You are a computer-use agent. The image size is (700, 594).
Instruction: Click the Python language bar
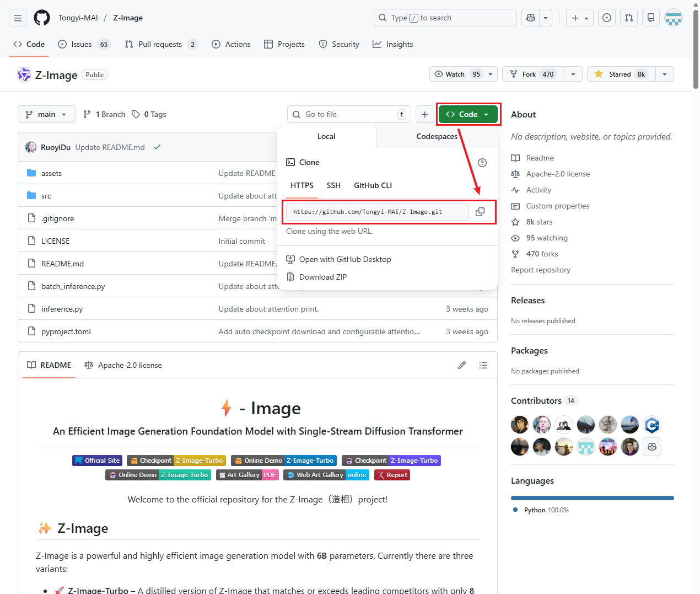592,498
